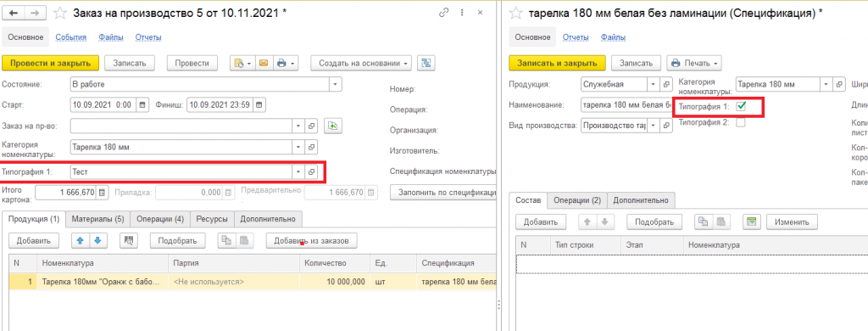Screen dimensions: 868x331
Task: Move product row up with blue arrow
Action: [81, 241]
